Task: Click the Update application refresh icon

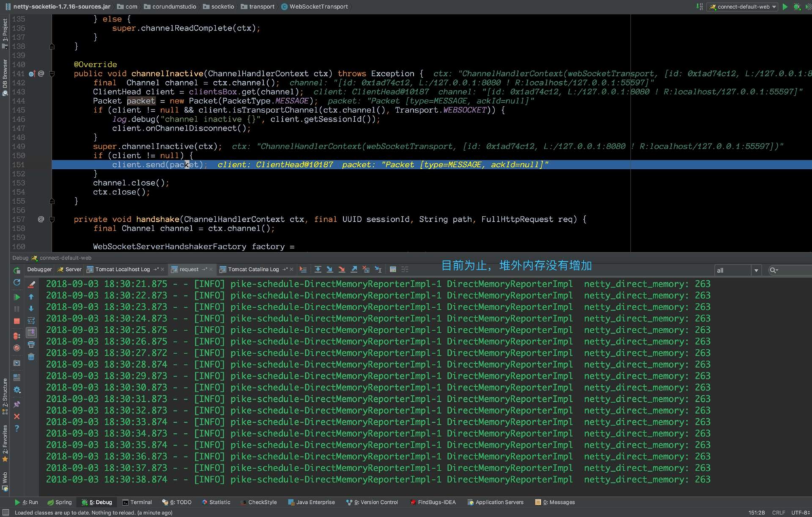Action: 17,283
